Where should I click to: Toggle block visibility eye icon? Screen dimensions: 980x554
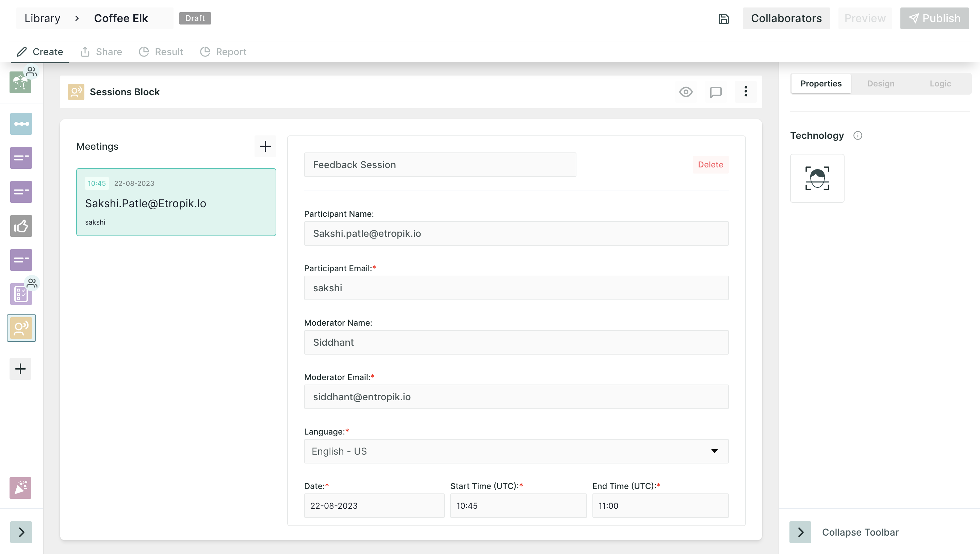pos(686,92)
